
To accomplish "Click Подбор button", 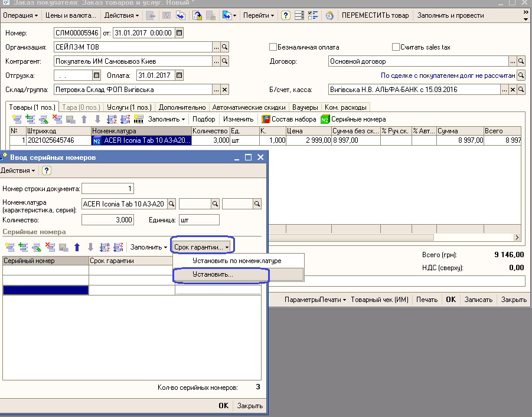I will (204, 119).
